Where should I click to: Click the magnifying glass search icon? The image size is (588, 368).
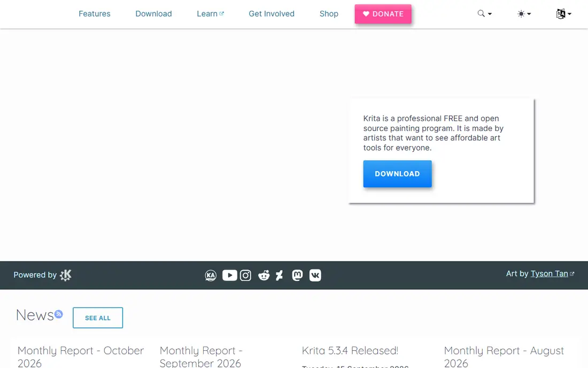pyautogui.click(x=481, y=13)
